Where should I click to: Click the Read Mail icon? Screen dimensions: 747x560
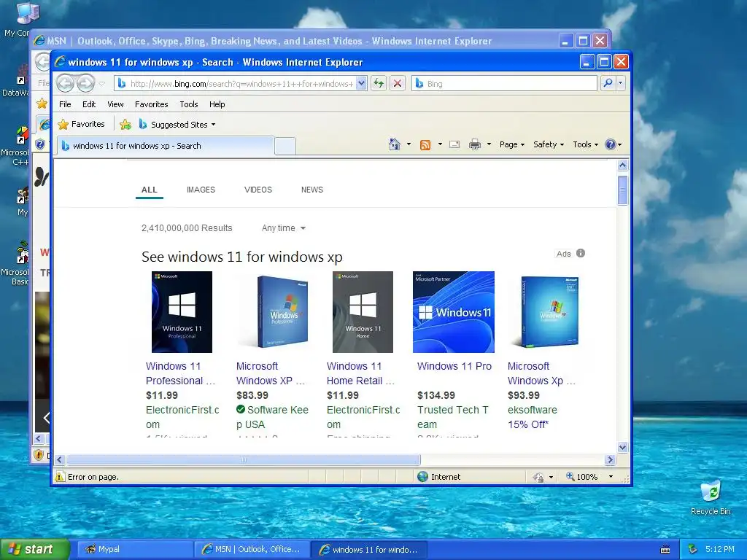pos(454,144)
